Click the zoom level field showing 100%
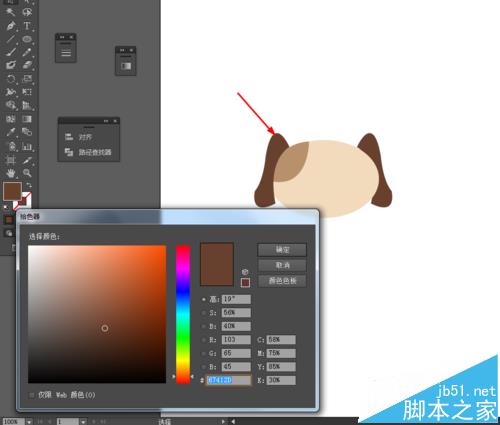Screen dimensions: 500x425 13,422
